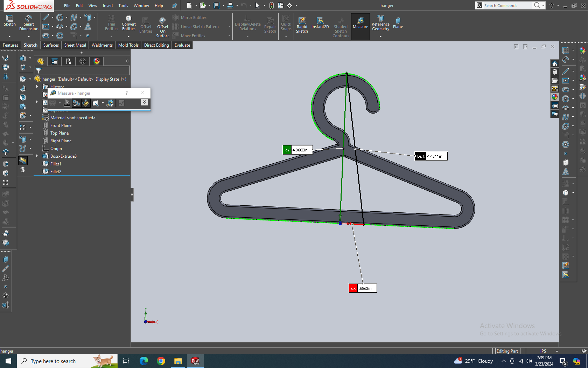Open SOLIDWORKS Resources home task pane tab
The image size is (588, 368).
point(555,63)
